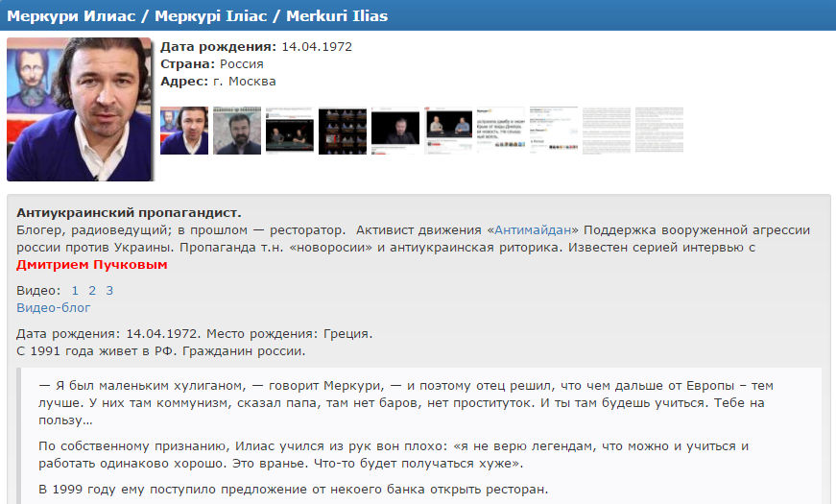Open the large profile photo
This screenshot has height=504, width=836.
[80, 109]
